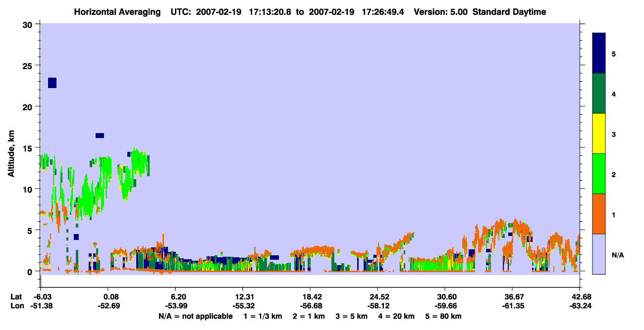Click the end time '17:26:49.4'
Viewport: 644px width, 330px height.
pos(383,12)
